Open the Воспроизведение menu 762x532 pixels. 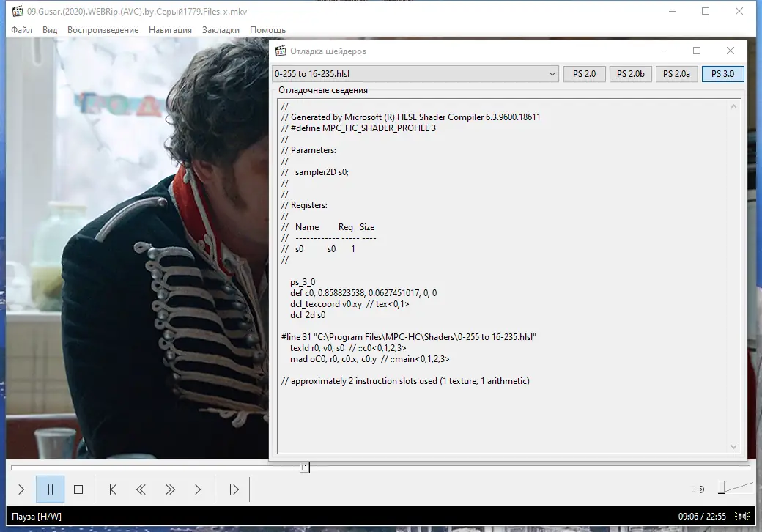[x=103, y=30]
